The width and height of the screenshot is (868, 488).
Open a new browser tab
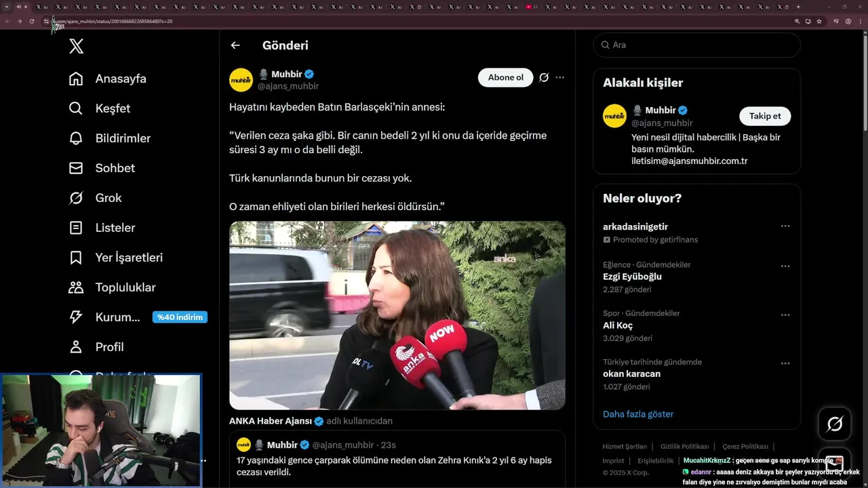click(x=798, y=7)
